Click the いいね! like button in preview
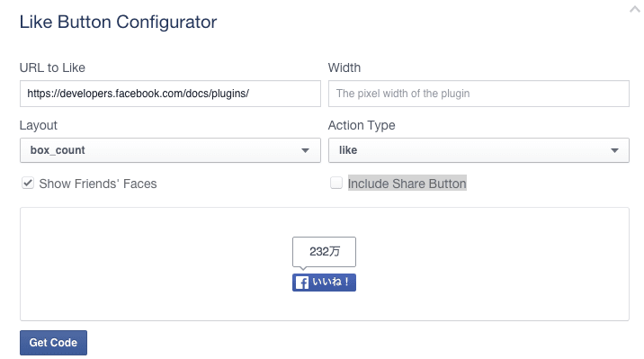The image size is (644, 359). pyautogui.click(x=324, y=283)
